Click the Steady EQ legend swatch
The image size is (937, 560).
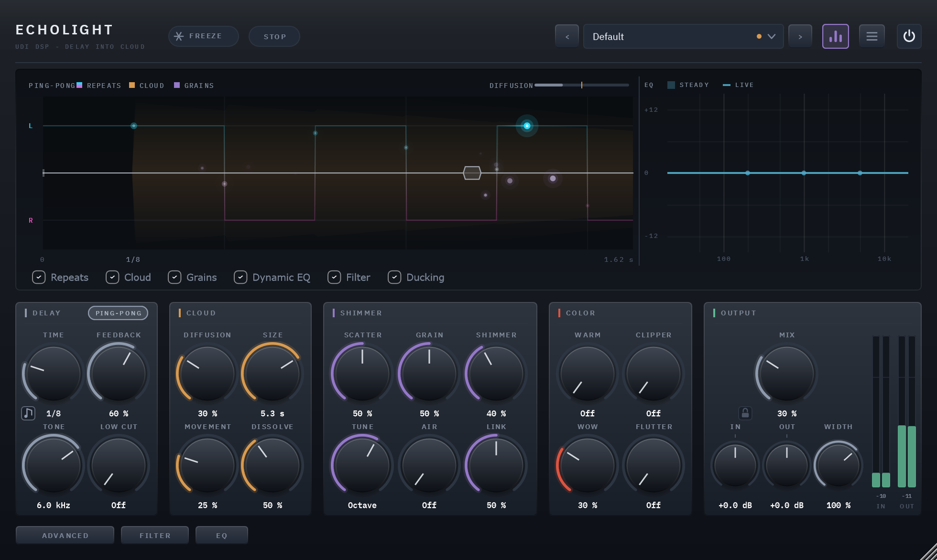pos(671,85)
